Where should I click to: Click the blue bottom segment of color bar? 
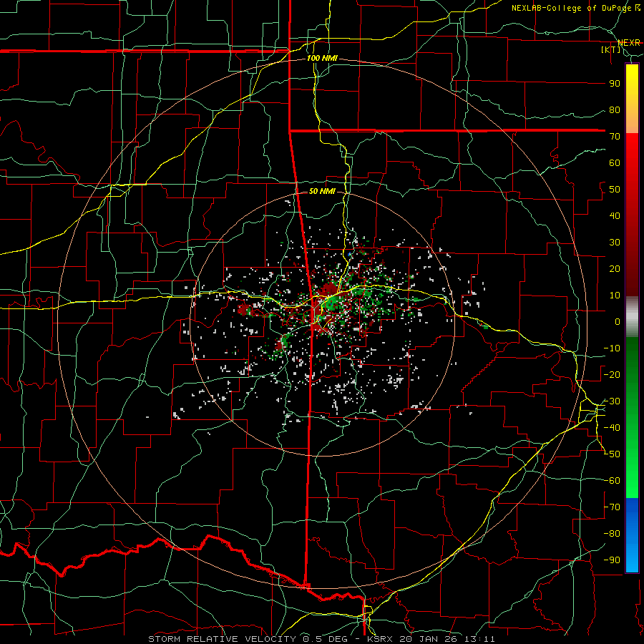pos(632,535)
